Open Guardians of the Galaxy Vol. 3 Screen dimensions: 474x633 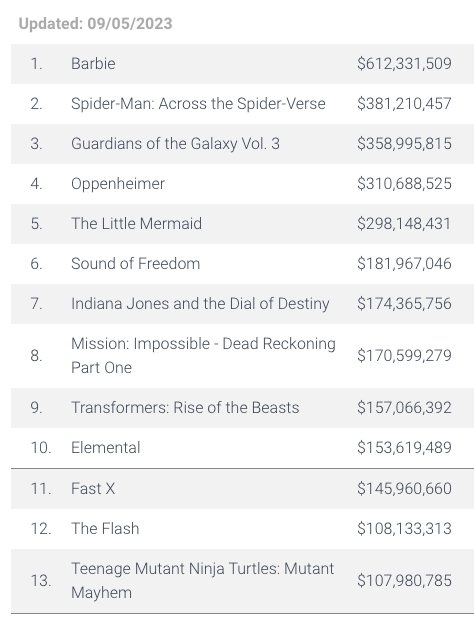coord(175,144)
